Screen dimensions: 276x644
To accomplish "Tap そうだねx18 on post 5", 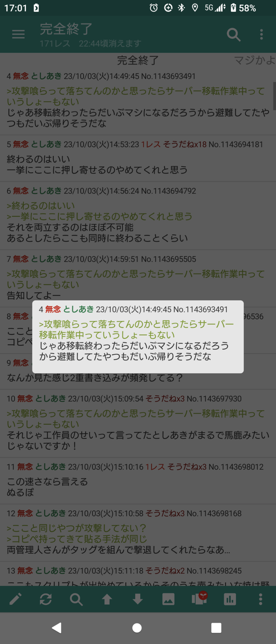I will (x=185, y=144).
